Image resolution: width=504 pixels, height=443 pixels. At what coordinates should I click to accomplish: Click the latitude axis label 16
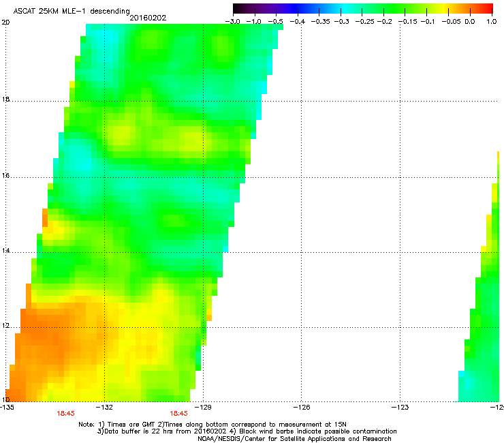(5, 176)
